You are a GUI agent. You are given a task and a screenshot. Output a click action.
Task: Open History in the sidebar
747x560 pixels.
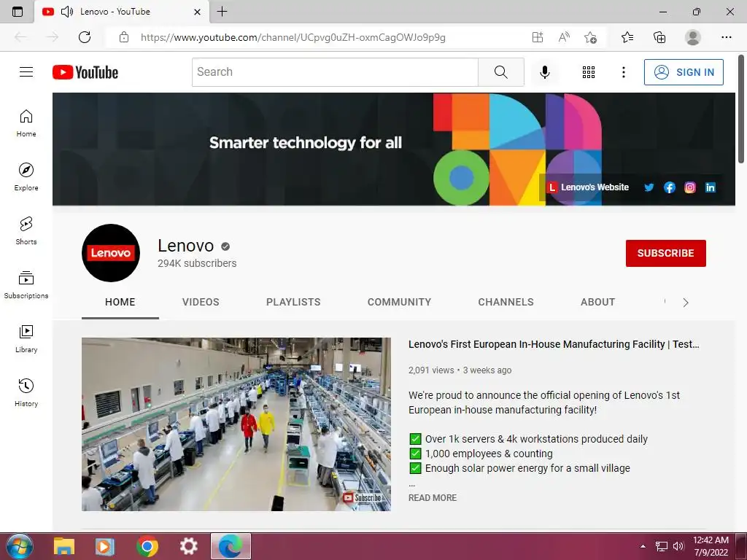tap(26, 392)
